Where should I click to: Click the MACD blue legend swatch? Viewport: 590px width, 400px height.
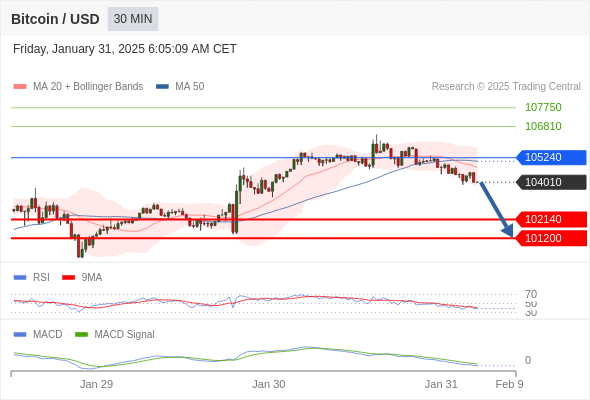click(20, 335)
